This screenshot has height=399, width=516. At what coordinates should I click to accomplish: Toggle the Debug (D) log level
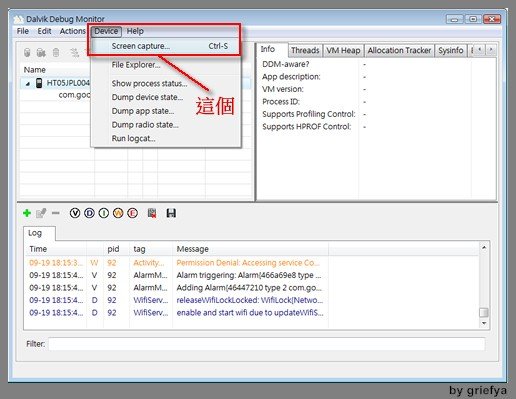click(x=89, y=213)
